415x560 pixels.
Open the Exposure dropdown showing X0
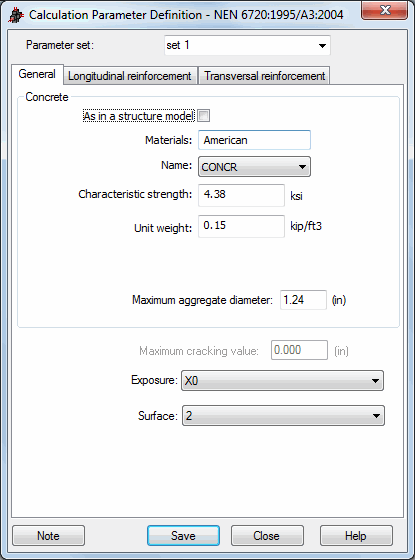point(282,381)
